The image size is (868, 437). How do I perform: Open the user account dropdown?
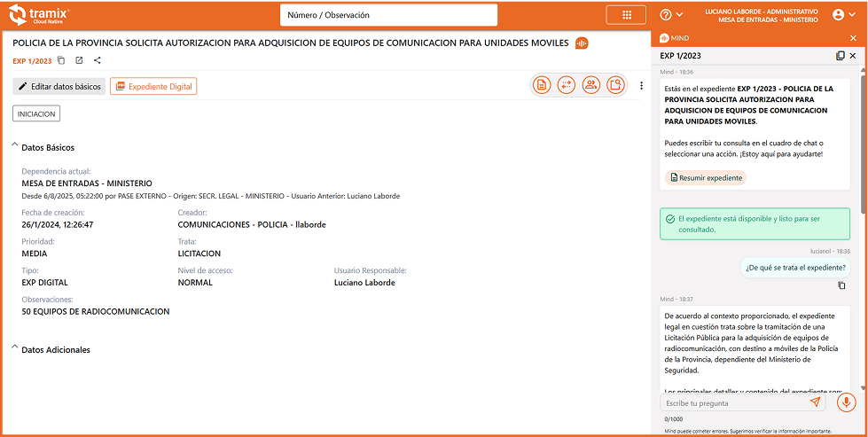click(x=844, y=15)
